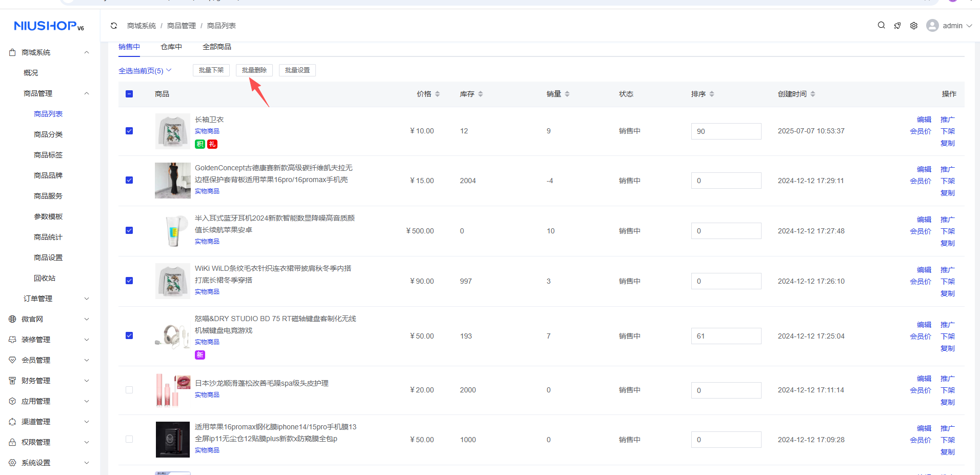The height and width of the screenshot is (475, 980).
Task: Click the admin user avatar icon
Action: click(932, 26)
